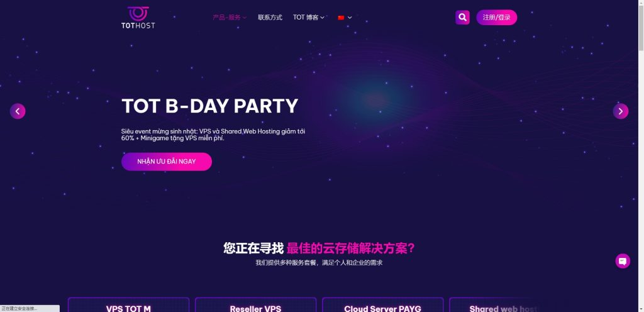Screen dimensions: 644x312
Task: Select the Cloud Server PAYG card
Action: pos(383,304)
